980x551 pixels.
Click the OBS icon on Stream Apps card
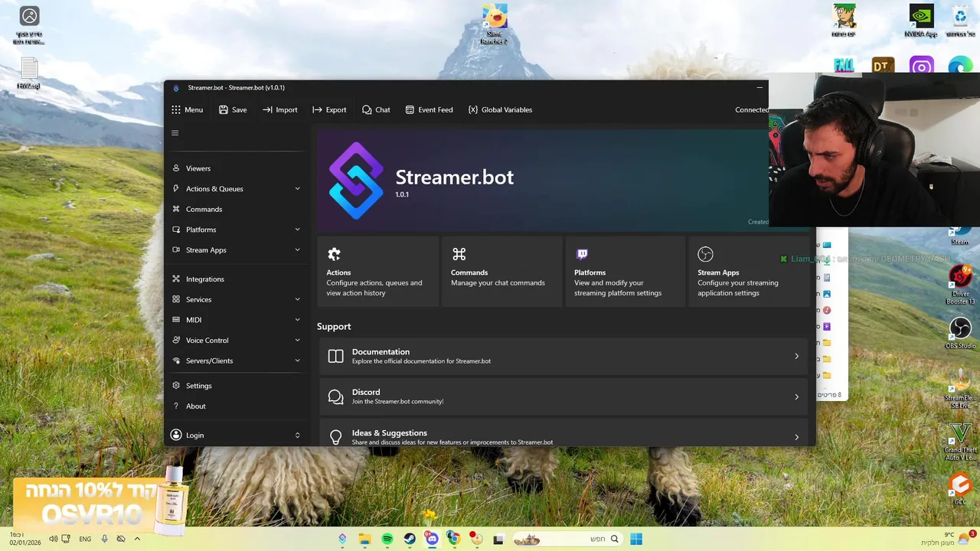706,254
